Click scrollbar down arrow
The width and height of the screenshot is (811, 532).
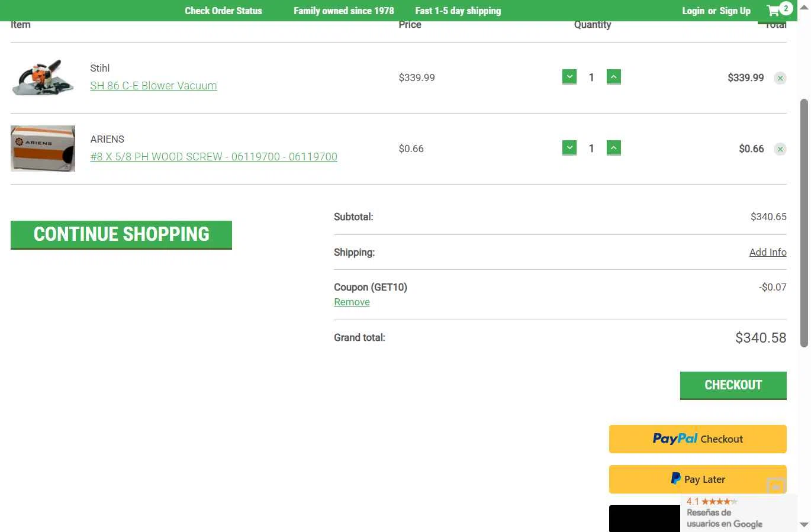click(x=804, y=525)
